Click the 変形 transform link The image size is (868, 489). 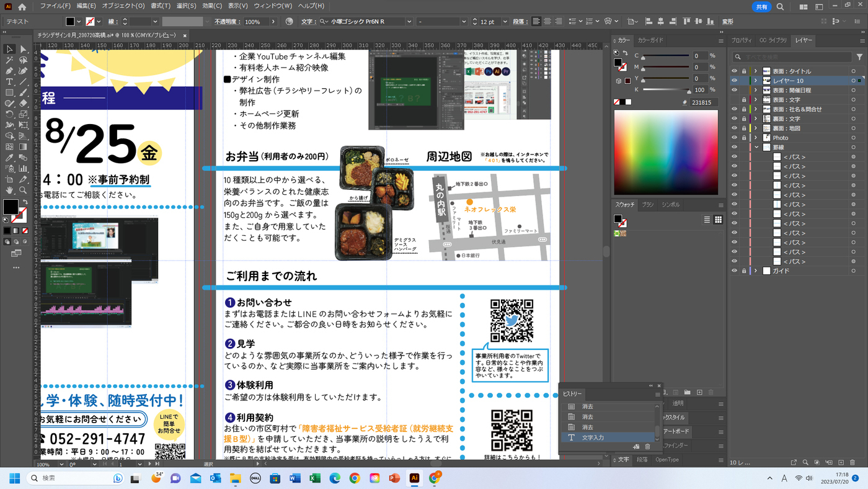727,22
